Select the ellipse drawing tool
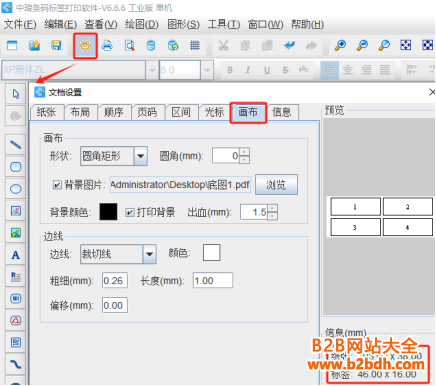 [15, 189]
